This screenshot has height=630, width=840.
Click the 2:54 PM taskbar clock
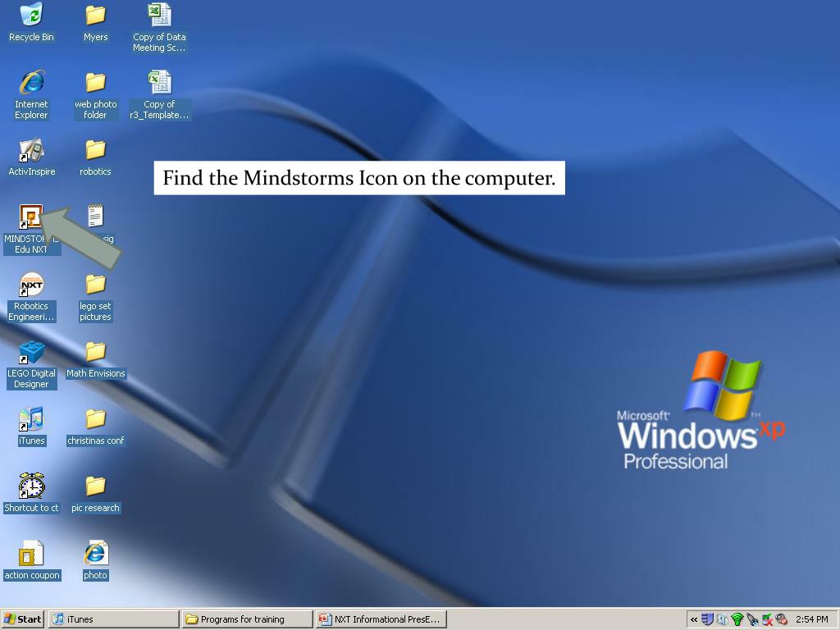(x=811, y=619)
